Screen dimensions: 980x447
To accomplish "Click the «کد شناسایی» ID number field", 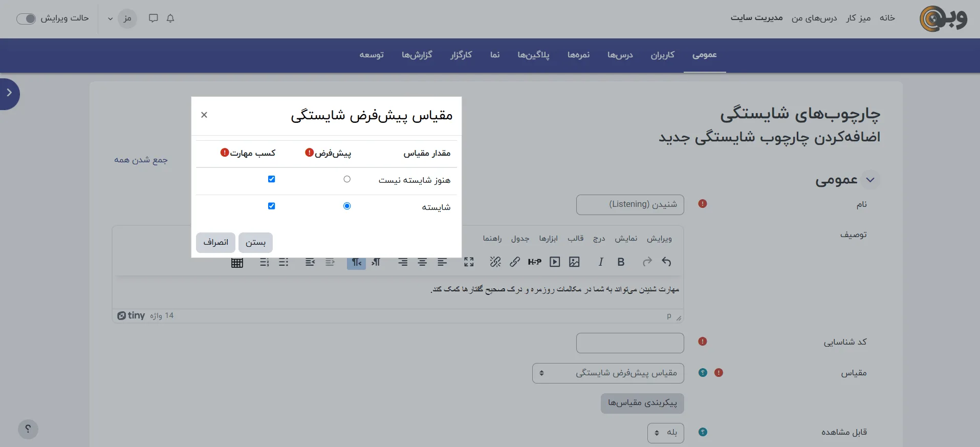I will [x=630, y=343].
